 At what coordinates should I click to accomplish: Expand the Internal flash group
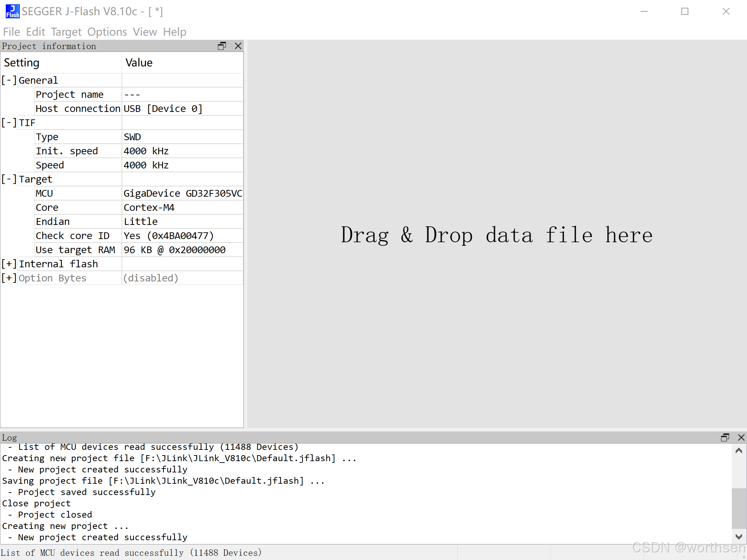(x=9, y=264)
